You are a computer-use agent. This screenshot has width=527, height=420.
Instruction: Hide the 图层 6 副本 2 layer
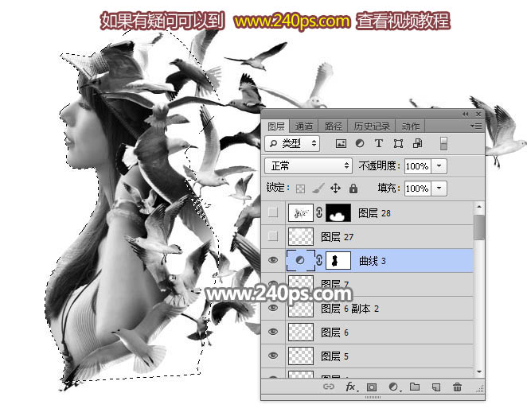[273, 308]
